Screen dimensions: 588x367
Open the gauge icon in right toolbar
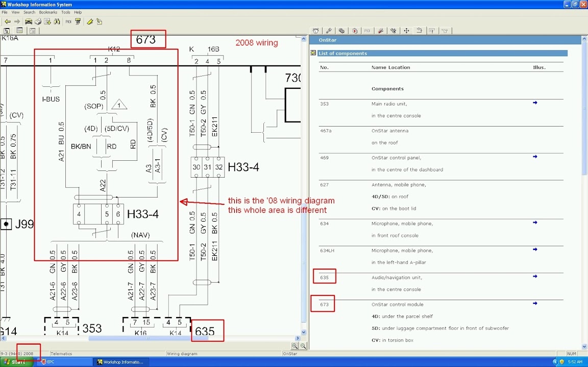pos(316,31)
